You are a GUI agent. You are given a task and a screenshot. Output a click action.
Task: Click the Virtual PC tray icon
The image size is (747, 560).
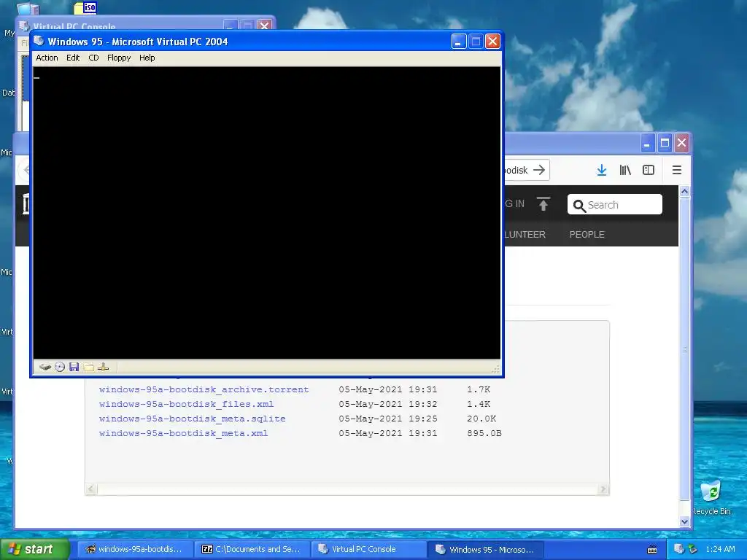pyautogui.click(x=679, y=549)
